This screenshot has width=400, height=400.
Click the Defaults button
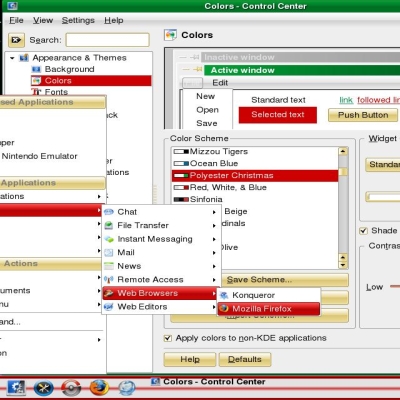(245, 359)
